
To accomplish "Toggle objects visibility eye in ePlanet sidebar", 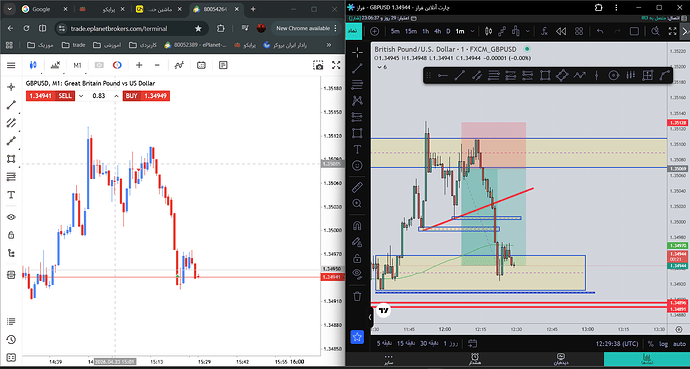I will coord(11,217).
